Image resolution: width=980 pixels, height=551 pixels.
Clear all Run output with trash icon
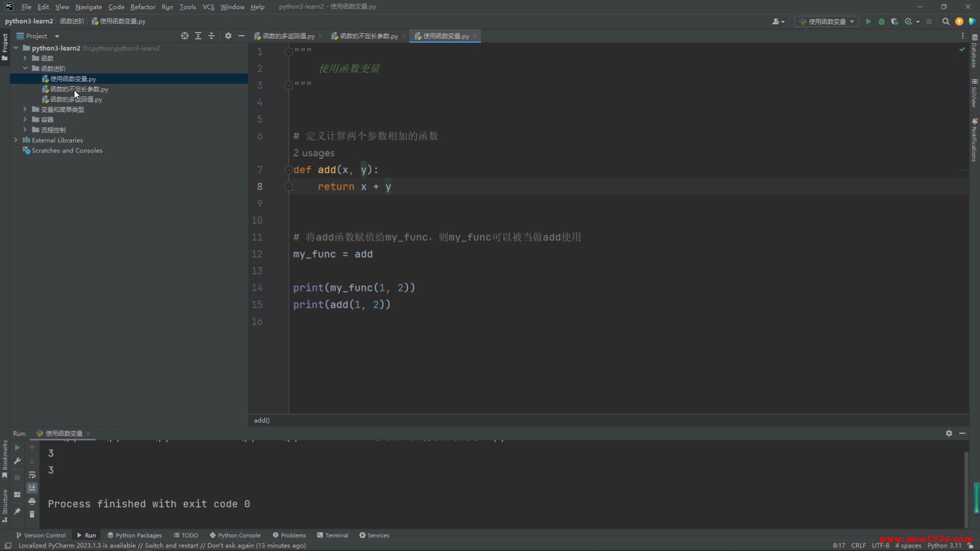point(32,514)
